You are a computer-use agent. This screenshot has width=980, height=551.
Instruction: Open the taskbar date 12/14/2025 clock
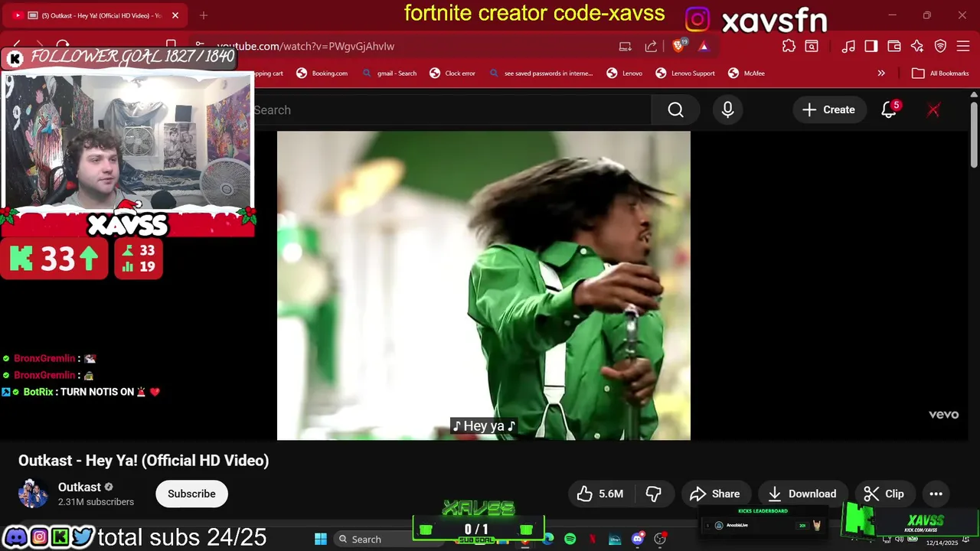(x=942, y=542)
